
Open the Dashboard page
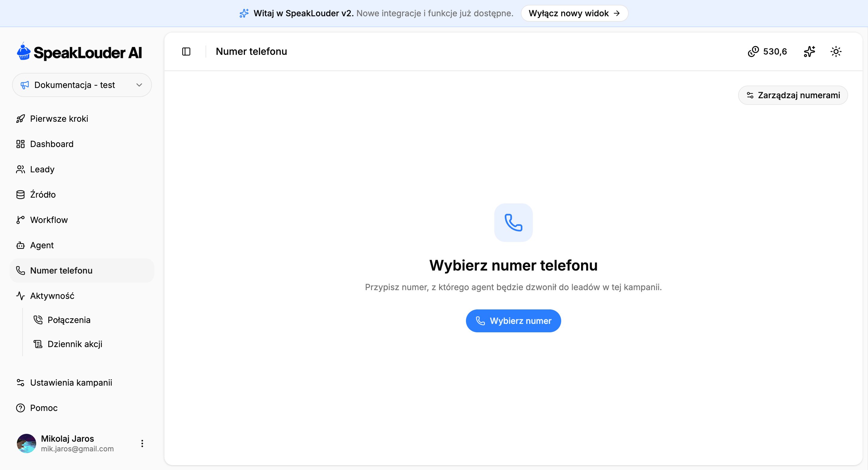coord(82,144)
